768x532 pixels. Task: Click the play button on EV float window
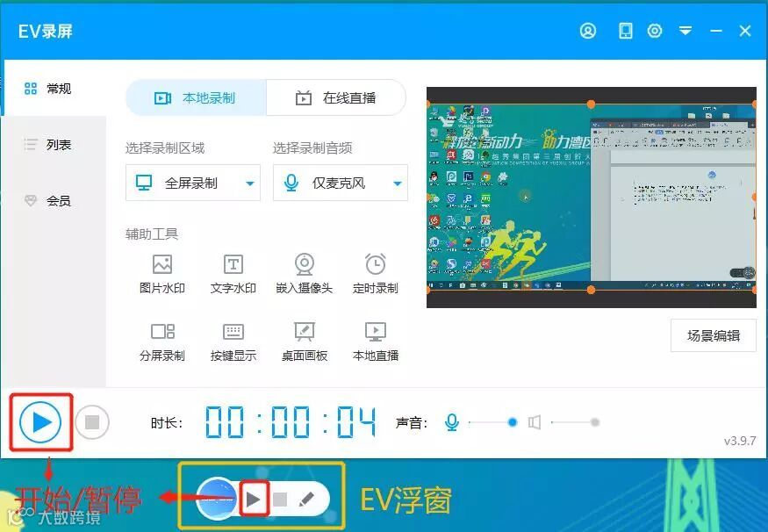[x=254, y=500]
